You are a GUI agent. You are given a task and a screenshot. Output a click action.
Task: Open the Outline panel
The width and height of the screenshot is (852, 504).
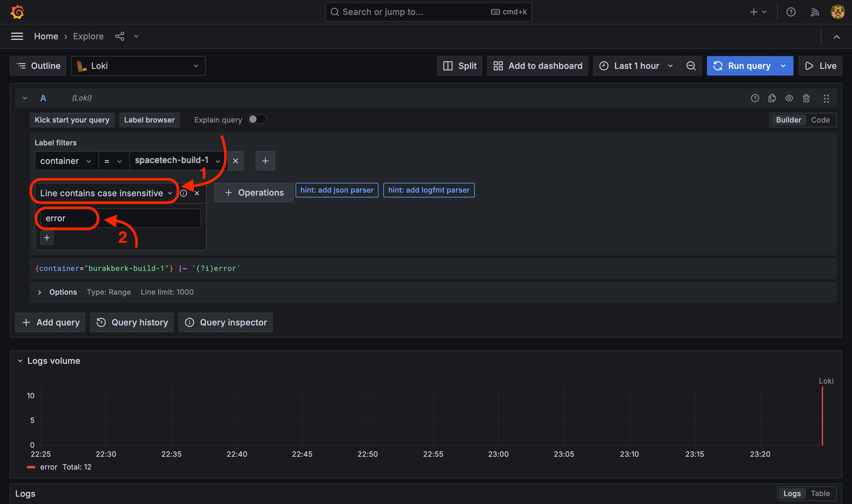pos(38,66)
